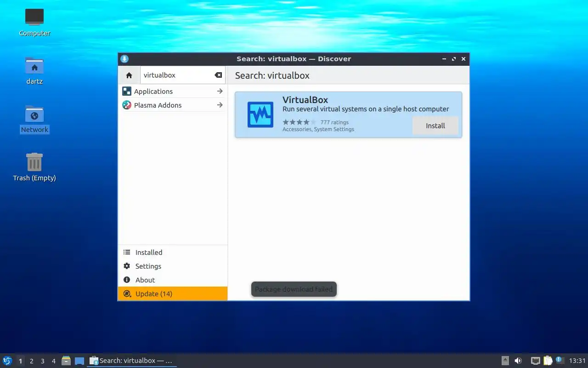Click the Accessories, System Settings text

coord(318,130)
